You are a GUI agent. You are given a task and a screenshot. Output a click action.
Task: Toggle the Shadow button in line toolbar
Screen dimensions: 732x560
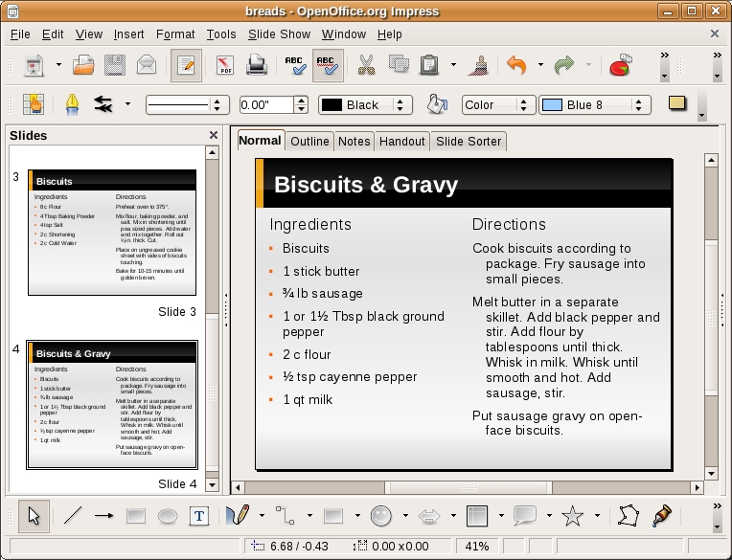coord(677,104)
